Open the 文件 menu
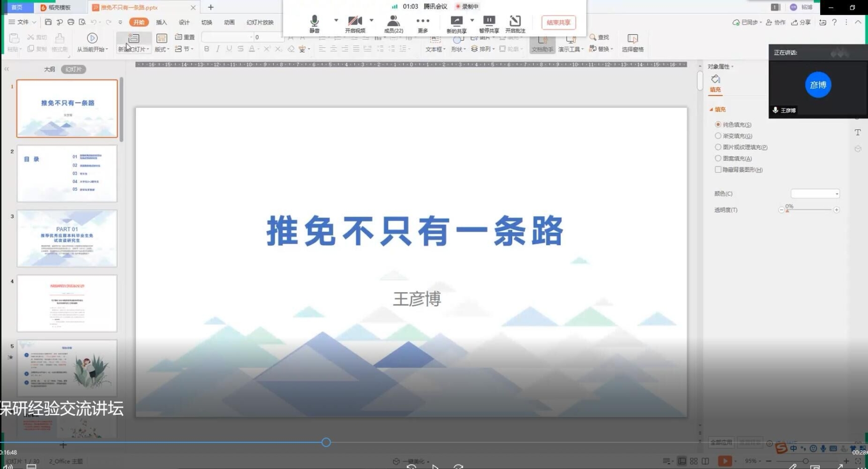 click(22, 22)
